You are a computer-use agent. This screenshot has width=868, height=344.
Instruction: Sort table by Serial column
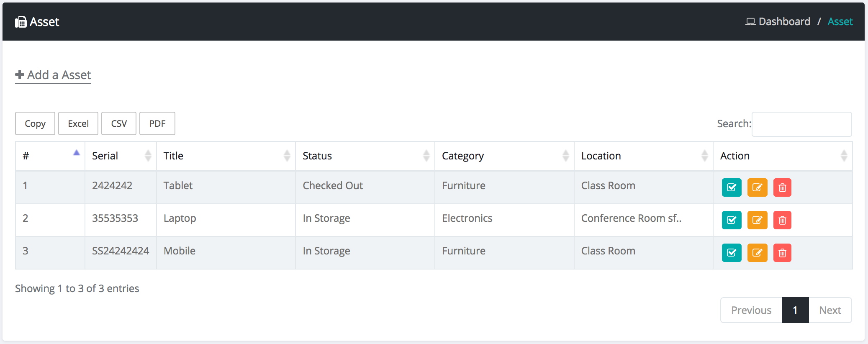(x=121, y=156)
